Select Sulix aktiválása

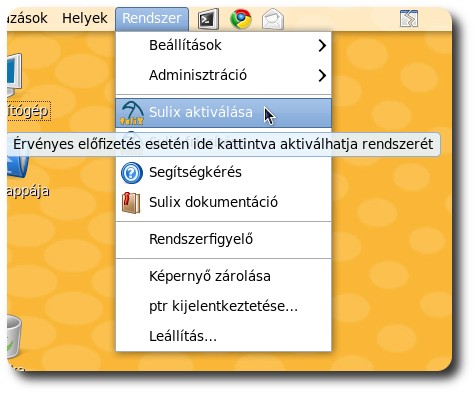[x=223, y=113]
